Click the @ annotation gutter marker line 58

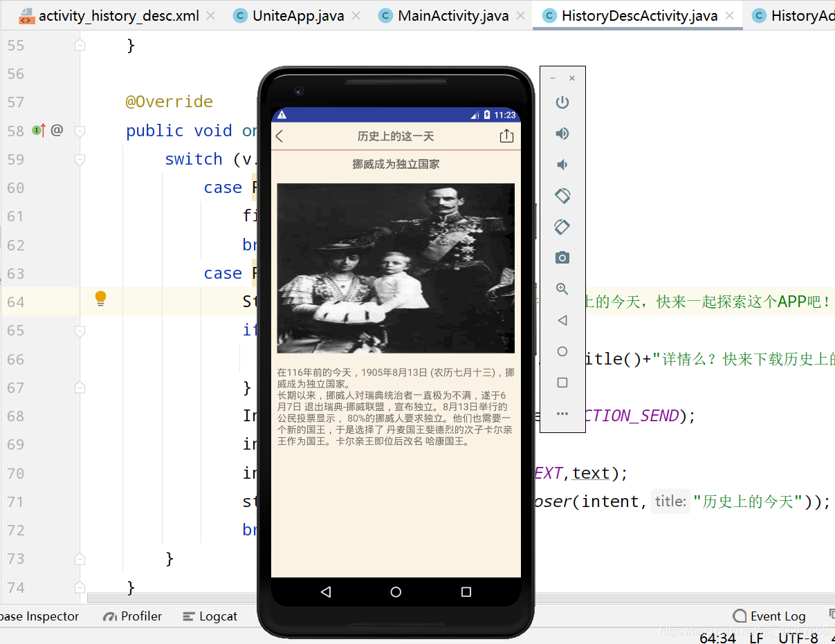click(x=57, y=129)
